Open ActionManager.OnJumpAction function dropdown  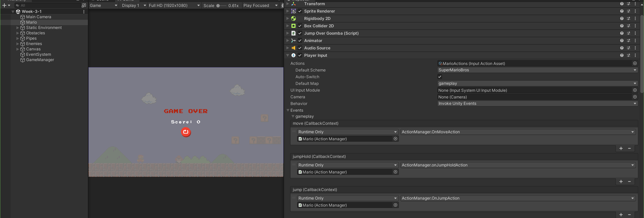518,198
